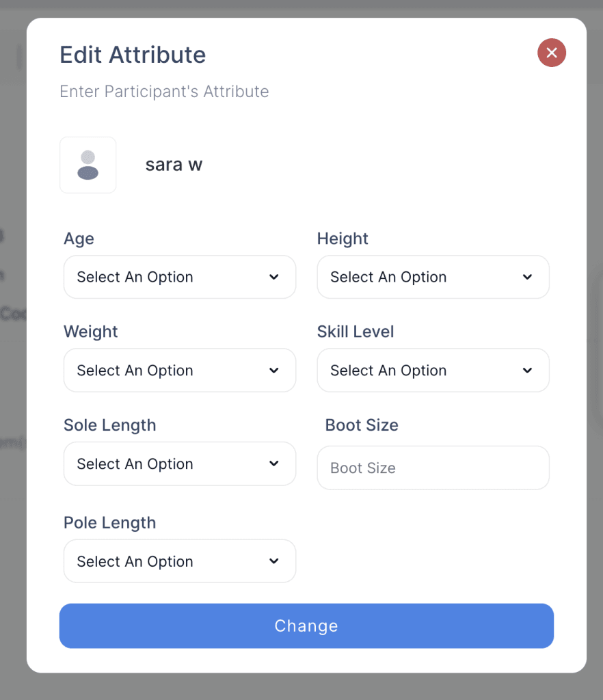The height and width of the screenshot is (700, 603).
Task: Click the chevron arrow in Skill Level field
Action: (528, 371)
